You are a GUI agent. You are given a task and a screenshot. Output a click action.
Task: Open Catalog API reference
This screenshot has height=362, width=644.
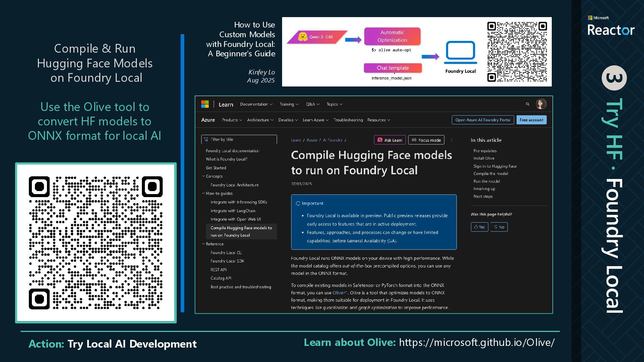click(221, 278)
